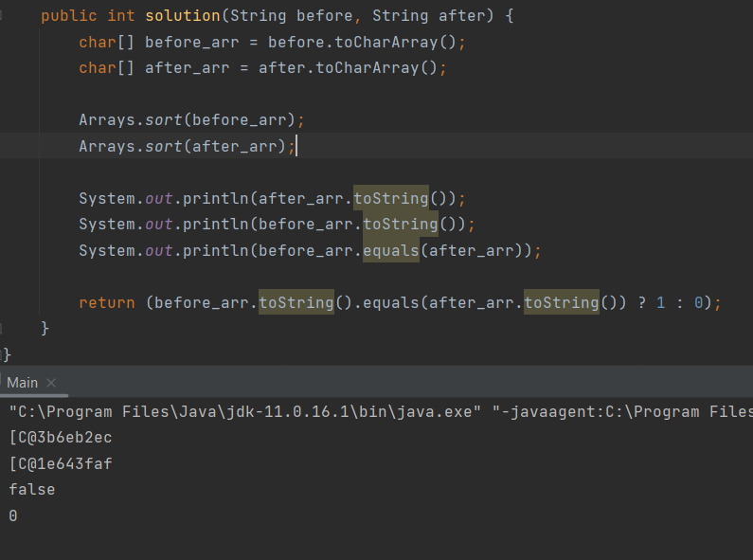Click the after.toCharArray() line
The height and width of the screenshot is (560, 753).
[262, 68]
